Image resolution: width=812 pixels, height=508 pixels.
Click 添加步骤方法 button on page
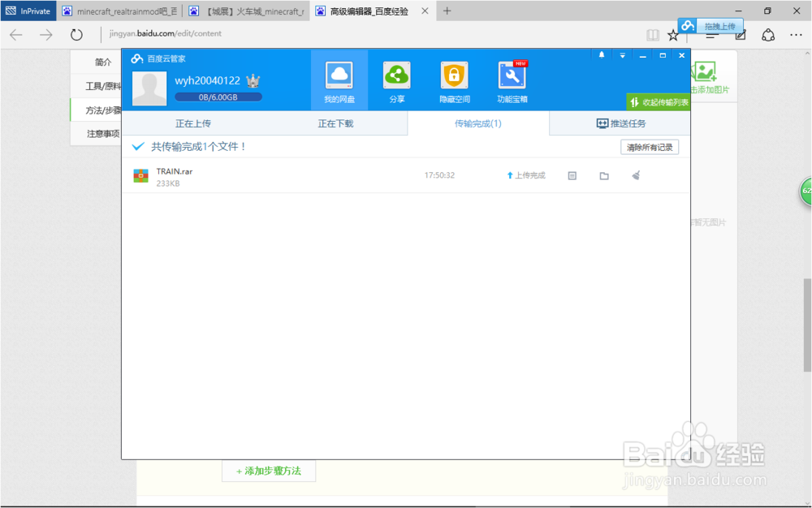[269, 471]
